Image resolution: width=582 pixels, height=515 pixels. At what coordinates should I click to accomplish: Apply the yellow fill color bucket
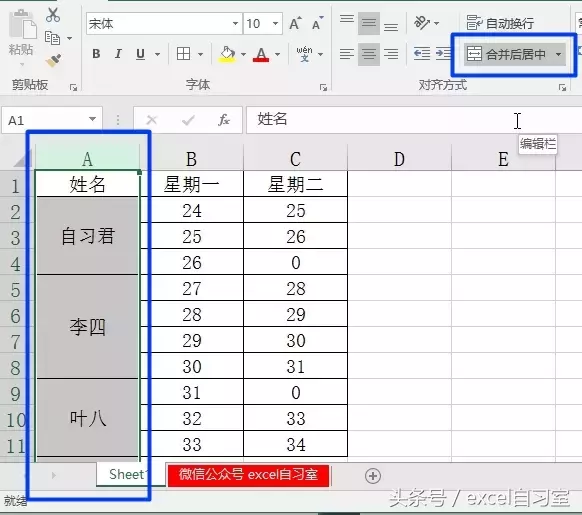(x=227, y=54)
